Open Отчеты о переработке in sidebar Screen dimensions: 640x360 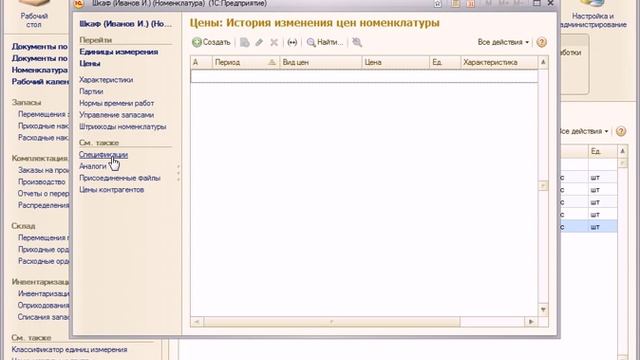[x=44, y=193]
